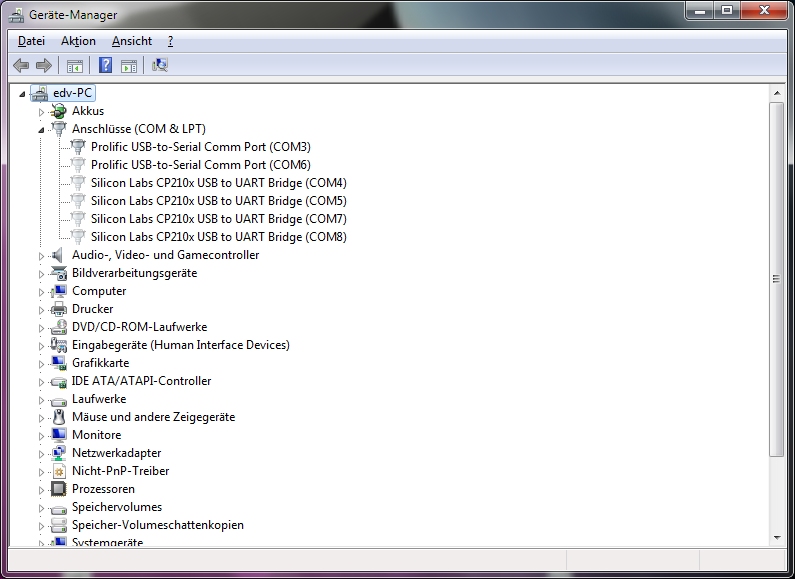Expand the DVD/CD-ROM-Laufwerke category
795x579 pixels.
coord(41,328)
